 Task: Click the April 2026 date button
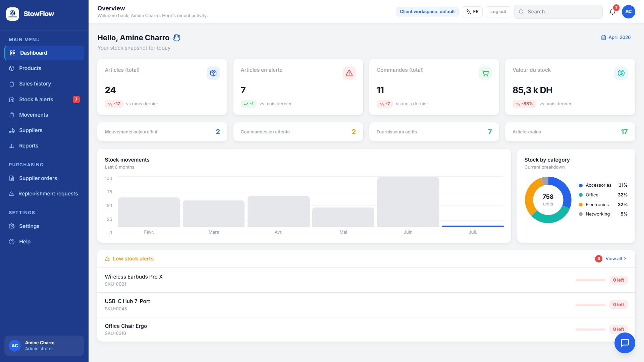tap(616, 38)
